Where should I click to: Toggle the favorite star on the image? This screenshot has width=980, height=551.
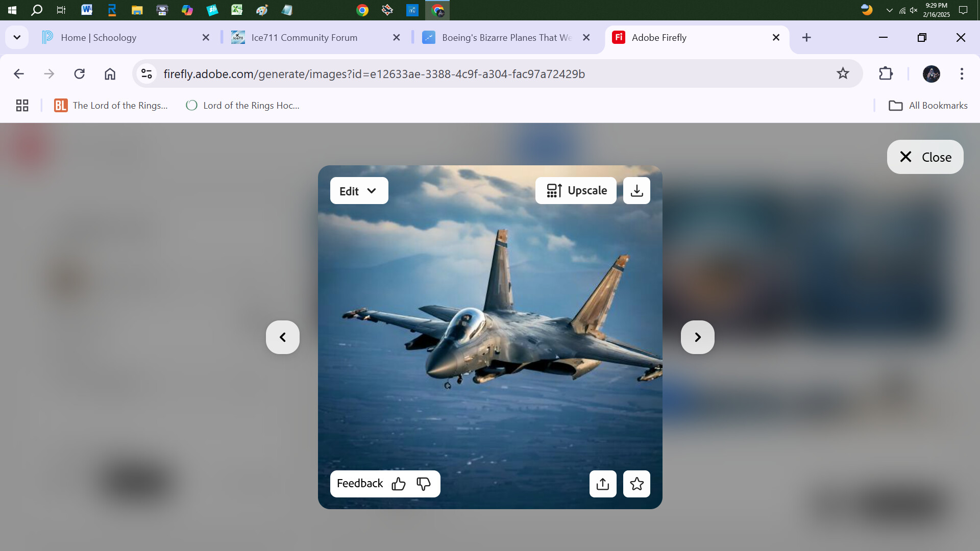tap(636, 484)
